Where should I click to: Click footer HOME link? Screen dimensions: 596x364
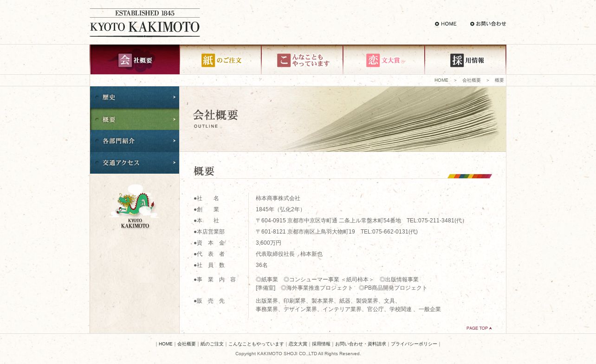[x=166, y=344]
